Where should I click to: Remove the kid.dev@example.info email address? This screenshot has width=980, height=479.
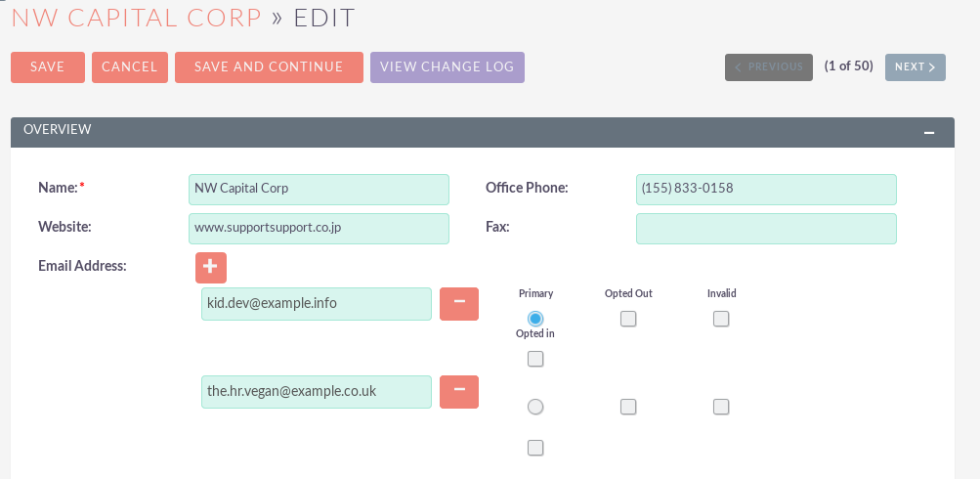coord(459,303)
